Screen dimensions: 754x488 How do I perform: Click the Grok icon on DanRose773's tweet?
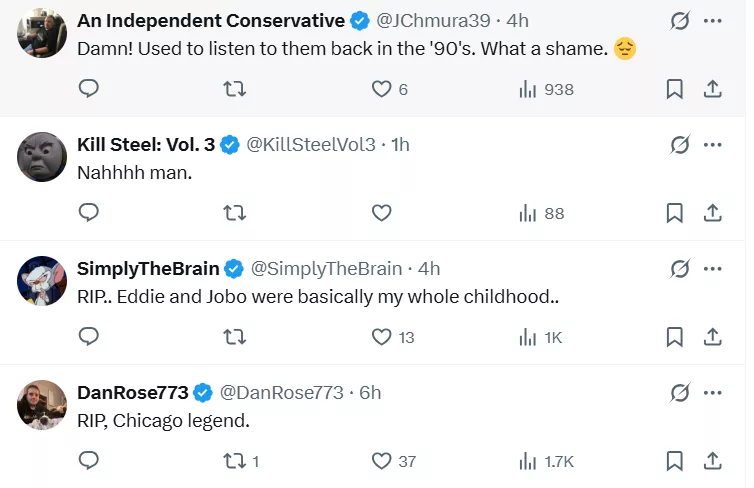pyautogui.click(x=680, y=392)
